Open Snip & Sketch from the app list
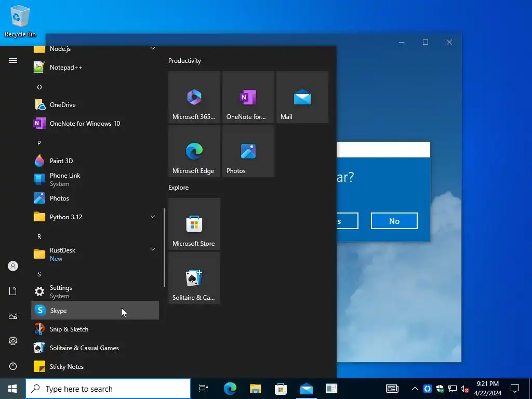This screenshot has width=532, height=399. [95, 329]
